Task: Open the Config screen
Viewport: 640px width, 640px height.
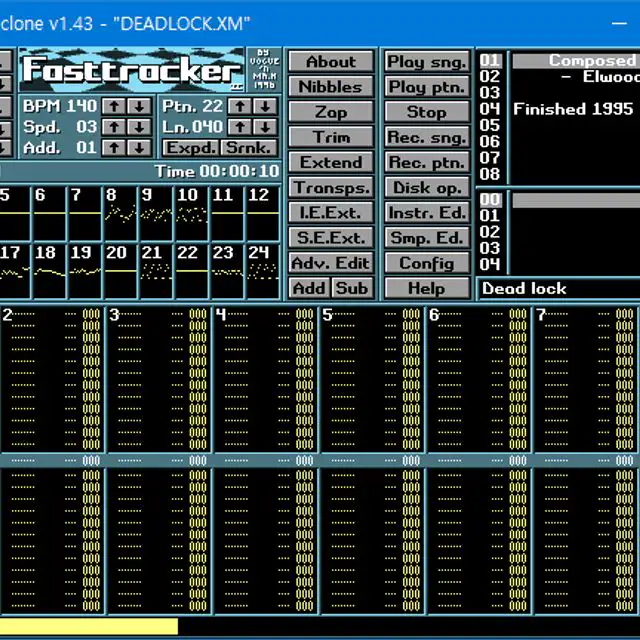Action: pos(427,263)
